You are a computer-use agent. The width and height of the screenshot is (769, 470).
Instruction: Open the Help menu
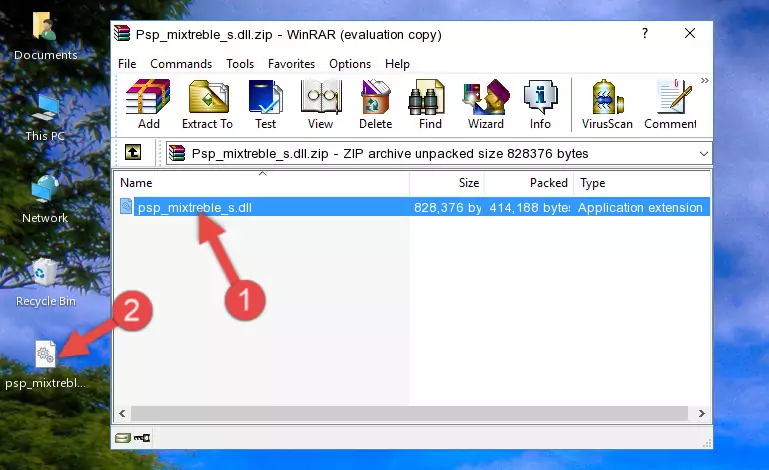pyautogui.click(x=397, y=64)
